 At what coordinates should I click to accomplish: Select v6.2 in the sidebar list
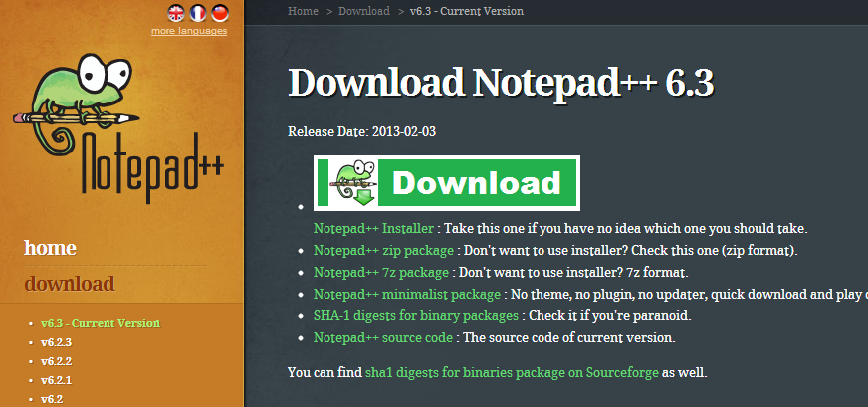[52, 399]
